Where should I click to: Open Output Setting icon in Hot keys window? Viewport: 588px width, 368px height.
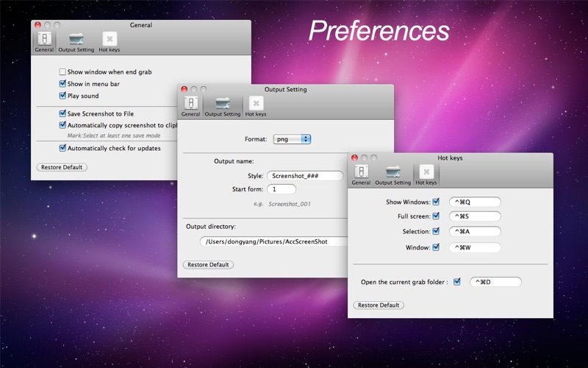(393, 172)
